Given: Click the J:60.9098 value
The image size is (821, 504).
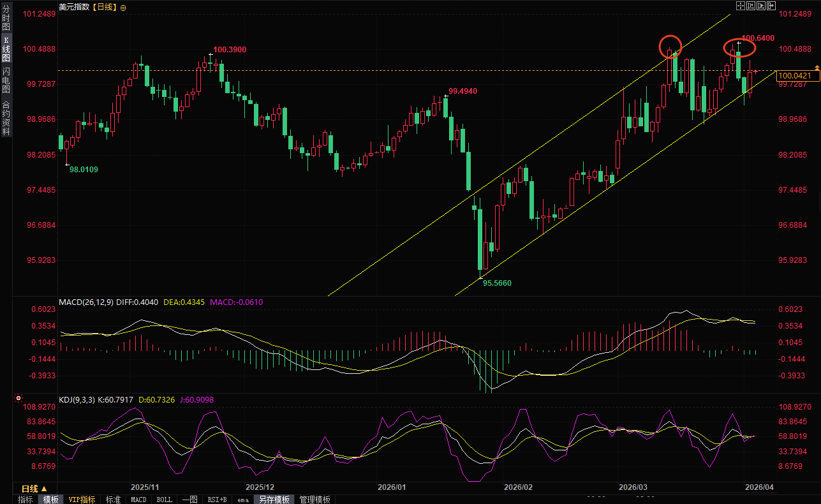Looking at the screenshot, I should 198,400.
